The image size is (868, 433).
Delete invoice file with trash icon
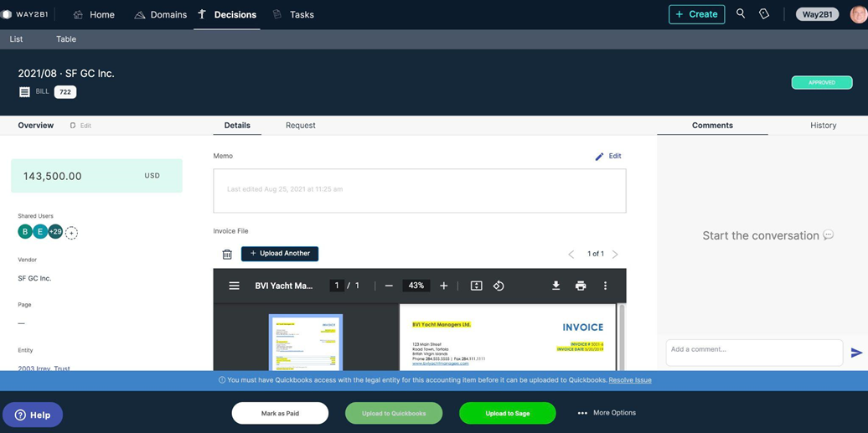[227, 254]
